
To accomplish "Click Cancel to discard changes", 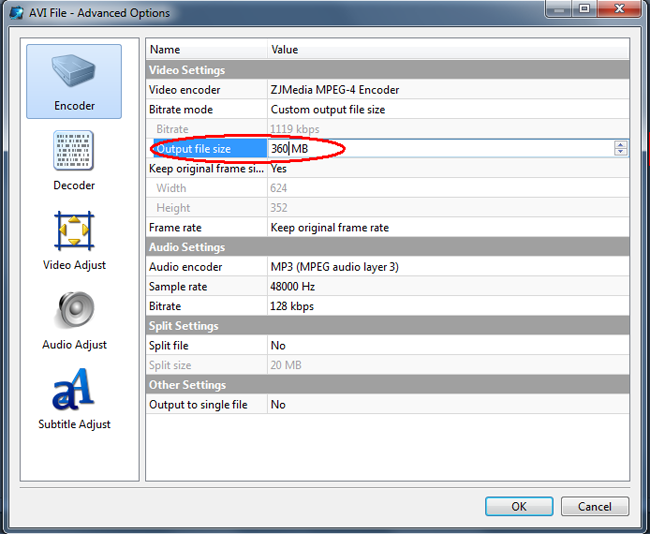I will (x=594, y=506).
